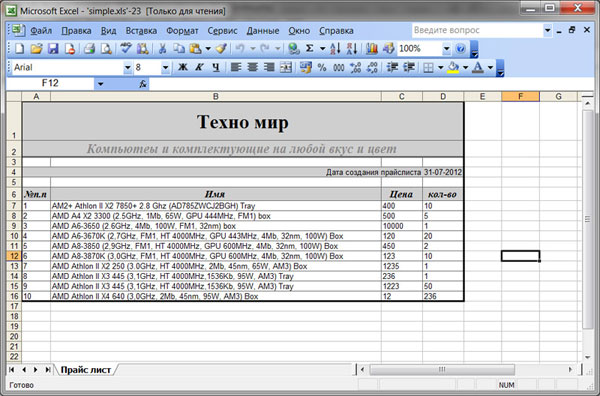Screen dimensions: 600x396
Task: Expand the AutoSum functions arrow
Action: tap(322, 49)
